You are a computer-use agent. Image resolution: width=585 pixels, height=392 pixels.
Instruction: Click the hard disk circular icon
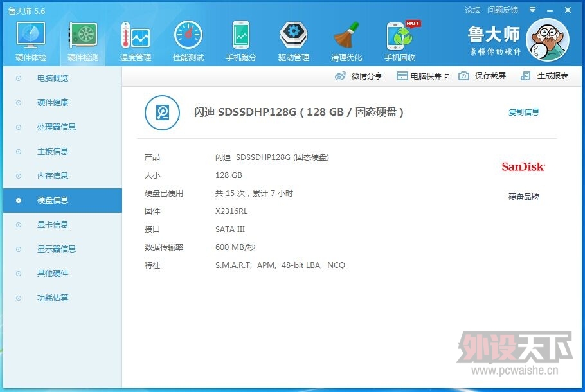tap(162, 112)
